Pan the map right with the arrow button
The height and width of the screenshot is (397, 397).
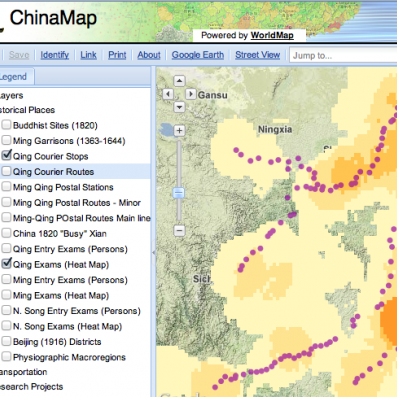(190, 94)
